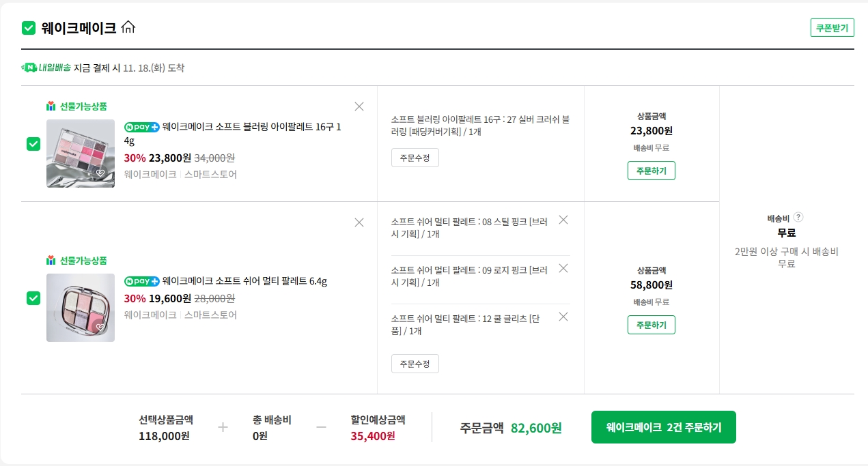Viewport: 868px width, 466px height.
Task: Uncheck the 소프트 블러링 아이팔레트 item checkbox
Action: [x=33, y=145]
